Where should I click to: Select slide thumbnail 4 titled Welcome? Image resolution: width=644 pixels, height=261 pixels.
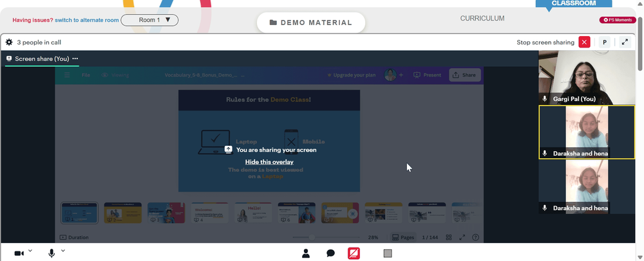210,213
